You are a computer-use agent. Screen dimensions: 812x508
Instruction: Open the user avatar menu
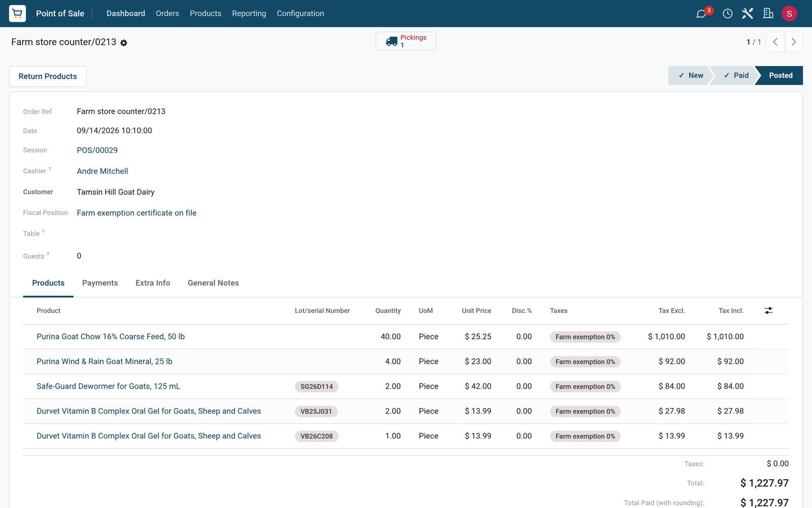pos(789,14)
